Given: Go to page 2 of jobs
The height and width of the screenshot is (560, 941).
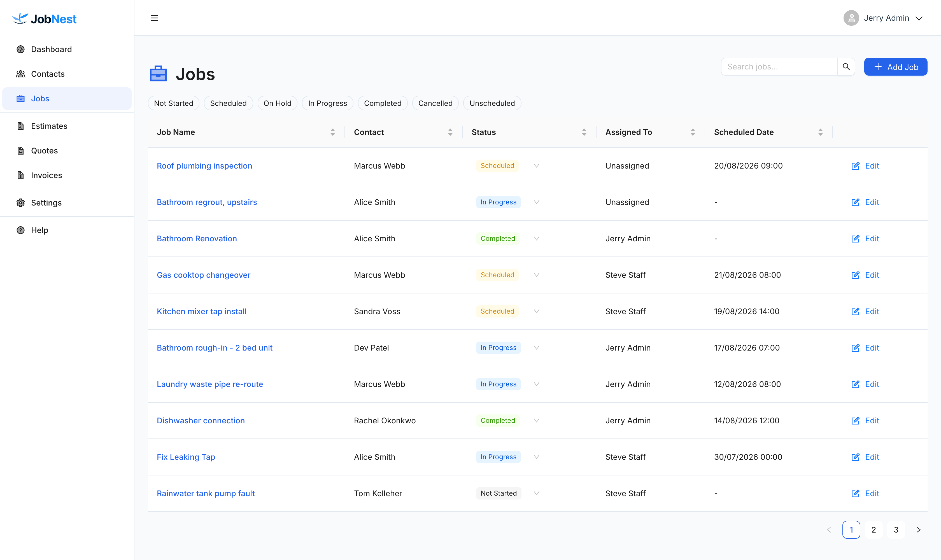Looking at the screenshot, I should click(874, 530).
